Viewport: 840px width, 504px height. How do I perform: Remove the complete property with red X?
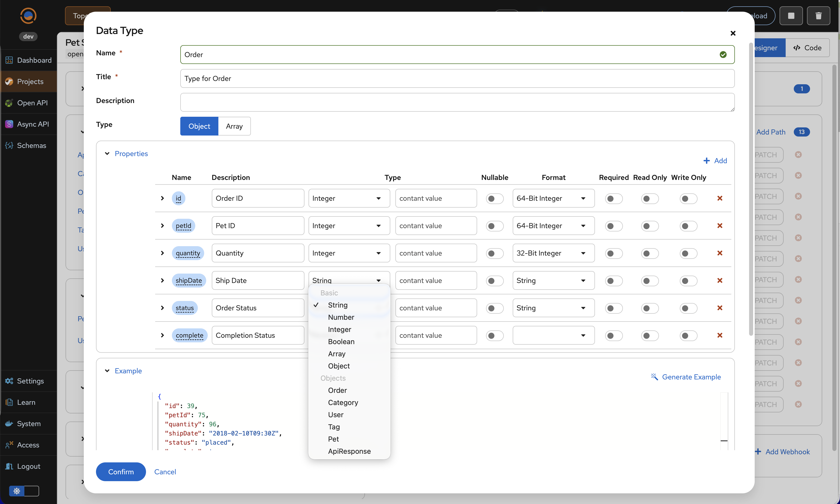(719, 335)
